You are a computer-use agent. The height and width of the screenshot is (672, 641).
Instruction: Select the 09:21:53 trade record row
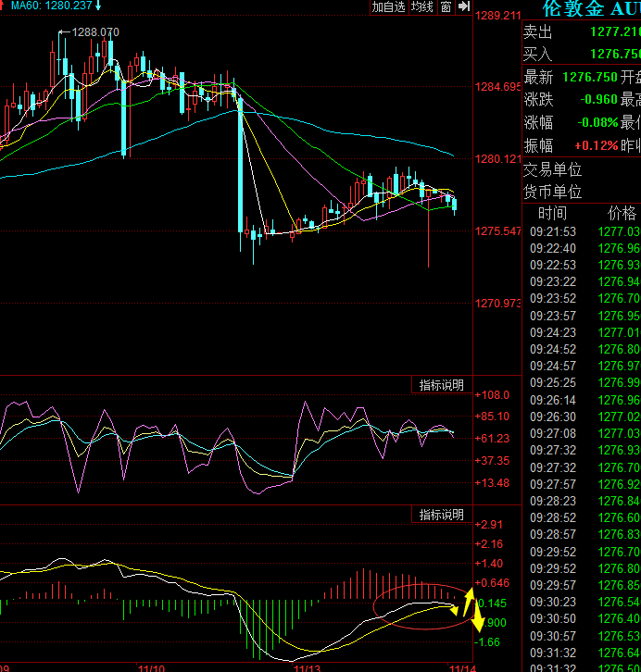(582, 231)
